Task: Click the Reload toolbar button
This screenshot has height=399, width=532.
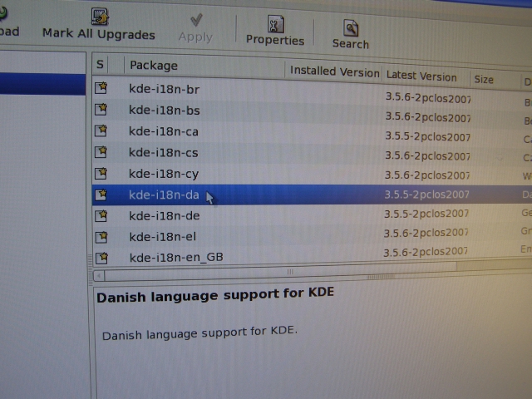Action: point(7,22)
